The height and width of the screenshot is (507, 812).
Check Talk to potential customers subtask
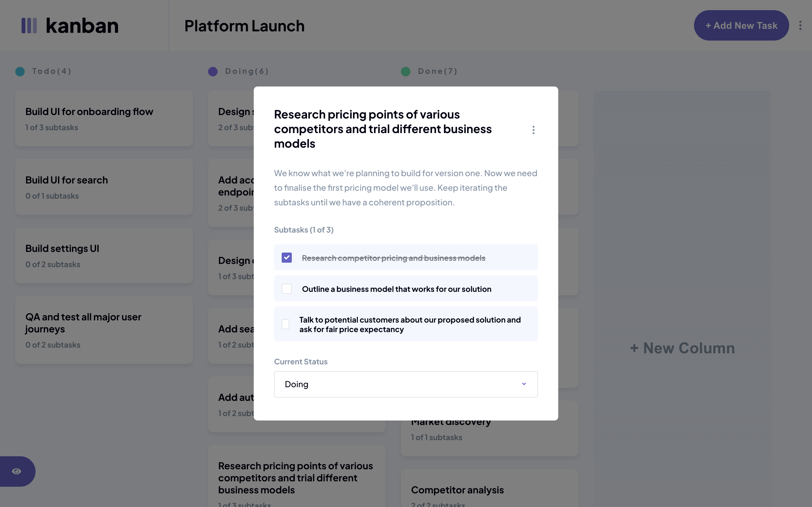285,324
